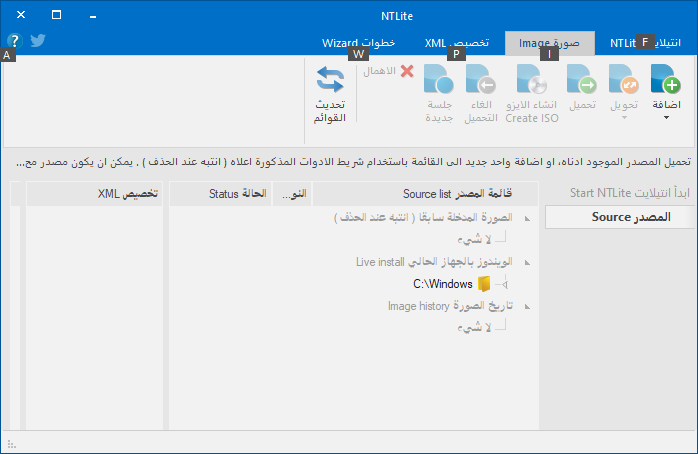Click the Add (اضافة) source icon
The height and width of the screenshot is (454, 698).
(666, 79)
